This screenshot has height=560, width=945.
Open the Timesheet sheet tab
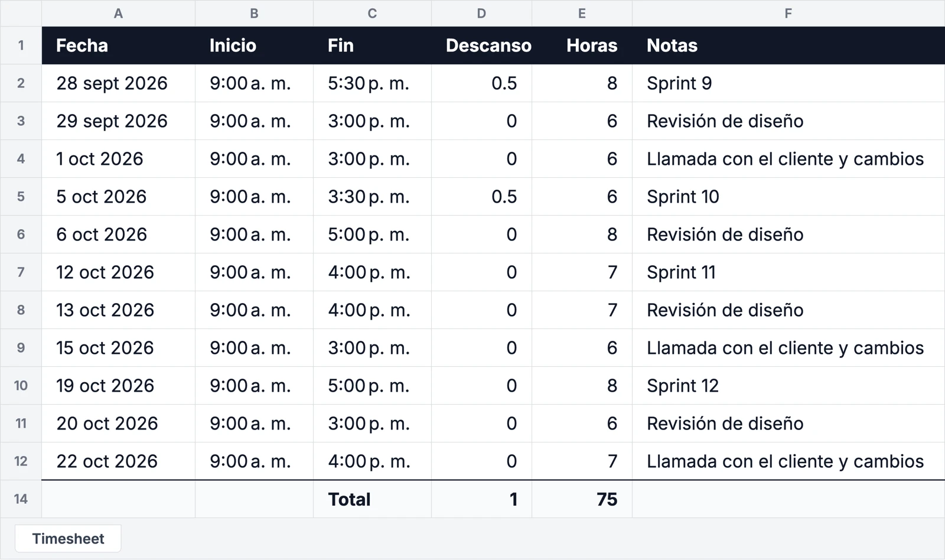click(68, 539)
